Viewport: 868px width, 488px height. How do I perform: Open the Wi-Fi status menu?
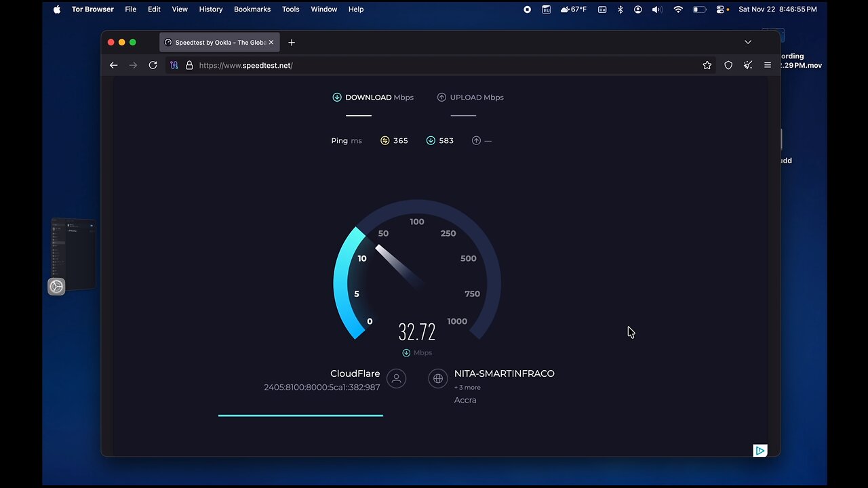pyautogui.click(x=678, y=9)
